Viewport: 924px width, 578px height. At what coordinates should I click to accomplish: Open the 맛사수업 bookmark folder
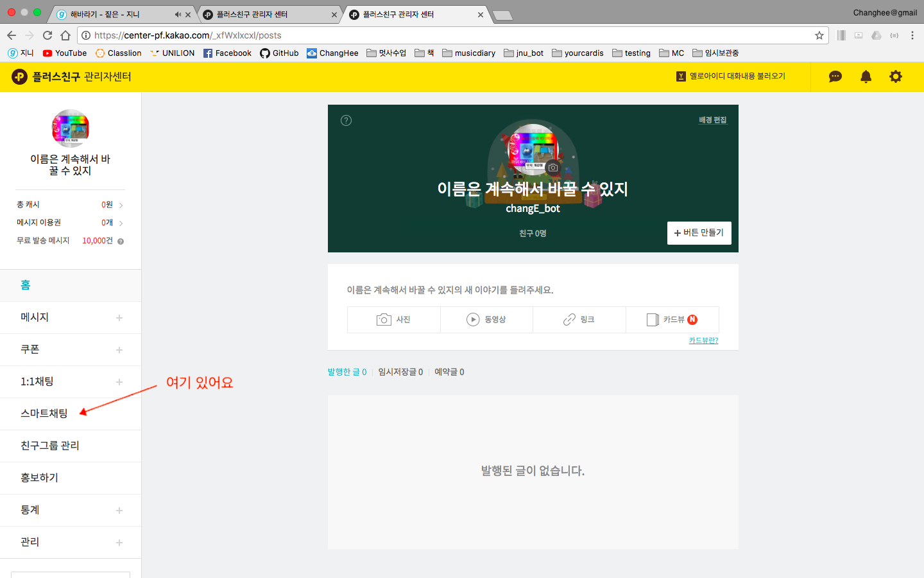point(386,53)
